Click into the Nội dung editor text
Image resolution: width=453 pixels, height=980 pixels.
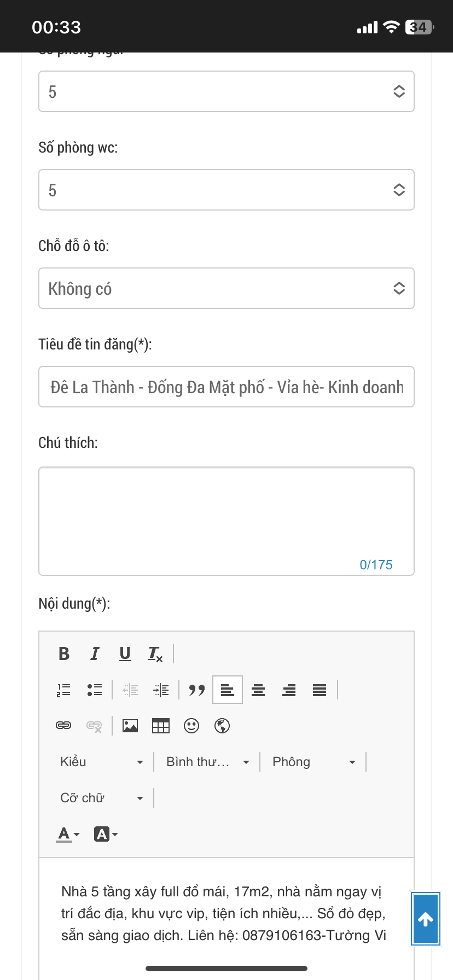pyautogui.click(x=224, y=913)
